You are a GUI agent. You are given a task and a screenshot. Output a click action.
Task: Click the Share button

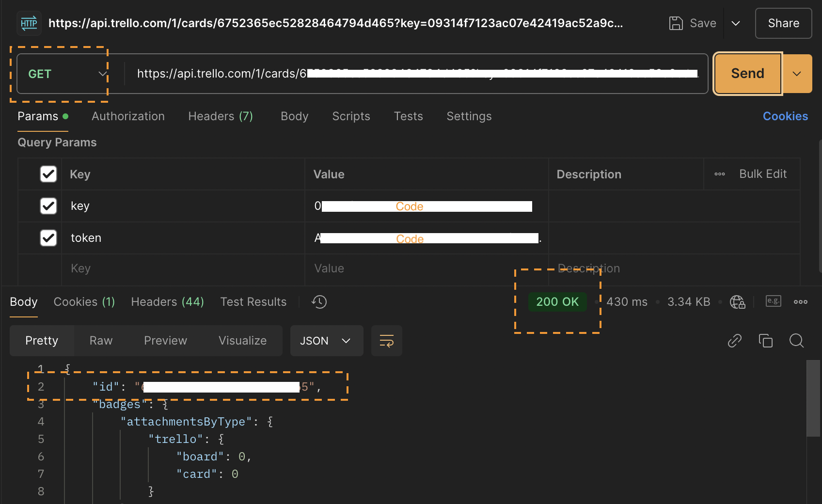click(x=783, y=23)
